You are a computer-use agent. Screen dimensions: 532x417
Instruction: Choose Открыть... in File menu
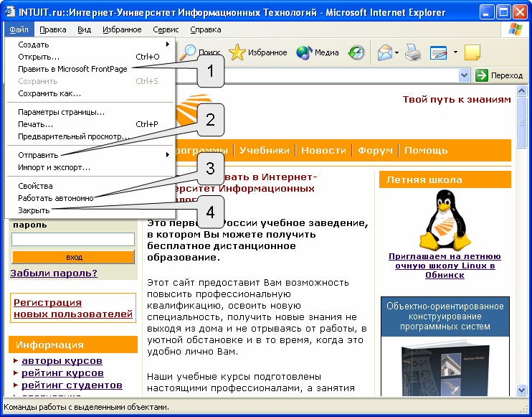click(x=90, y=57)
